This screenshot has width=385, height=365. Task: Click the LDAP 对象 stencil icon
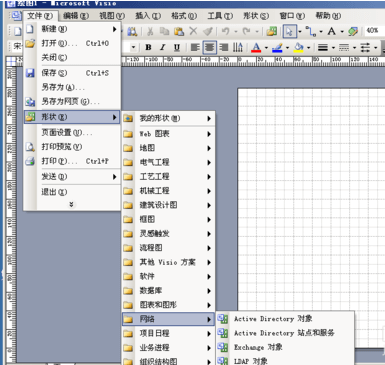pos(223,361)
